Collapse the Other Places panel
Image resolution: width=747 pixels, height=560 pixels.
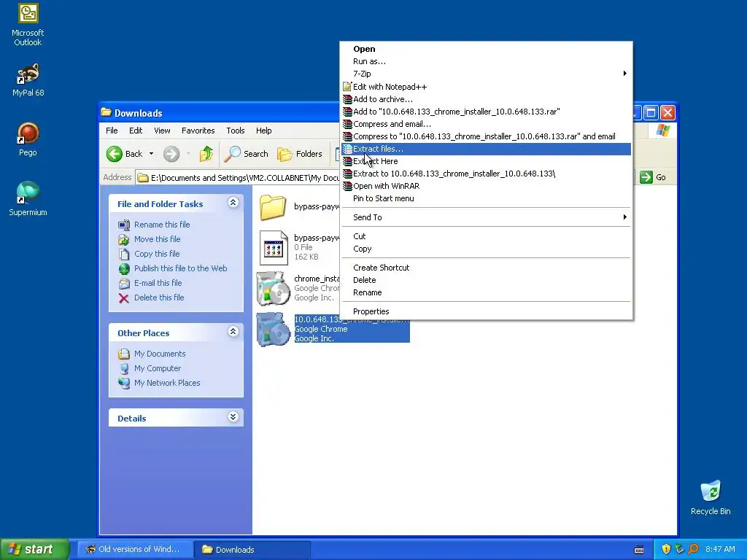233,332
